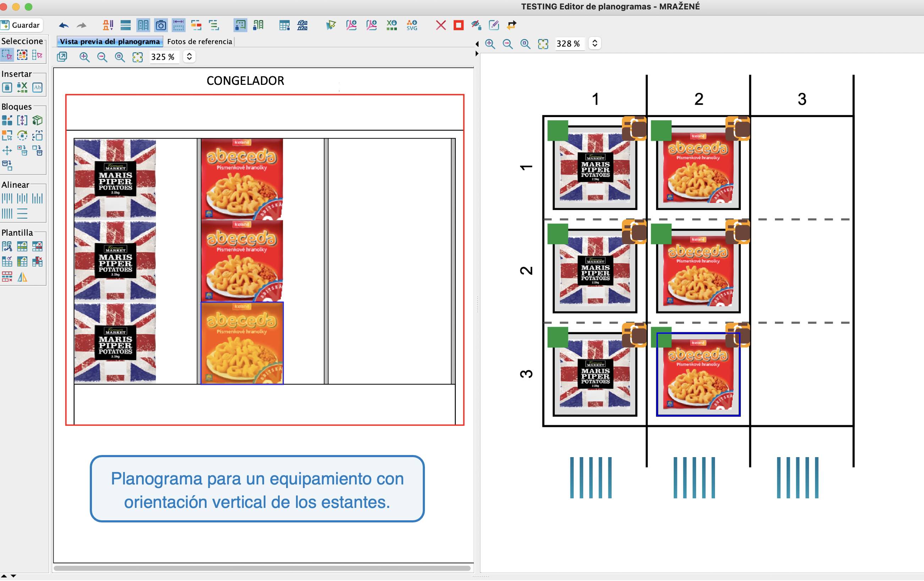Zoom out on the left preview panel
Screen dimensions: 924x581
(102, 57)
